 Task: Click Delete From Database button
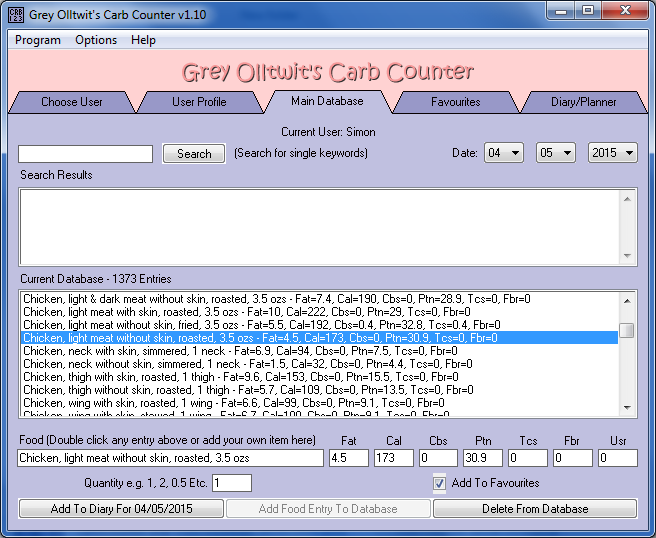[x=535, y=509]
